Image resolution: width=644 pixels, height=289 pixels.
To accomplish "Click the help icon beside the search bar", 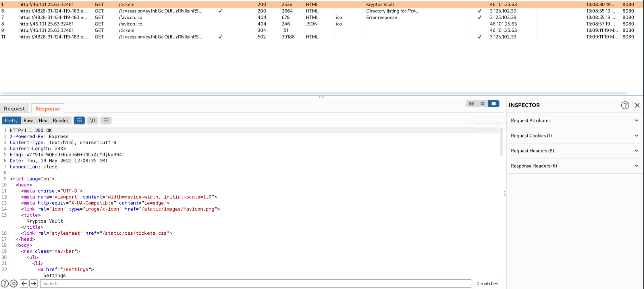I will point(5,284).
